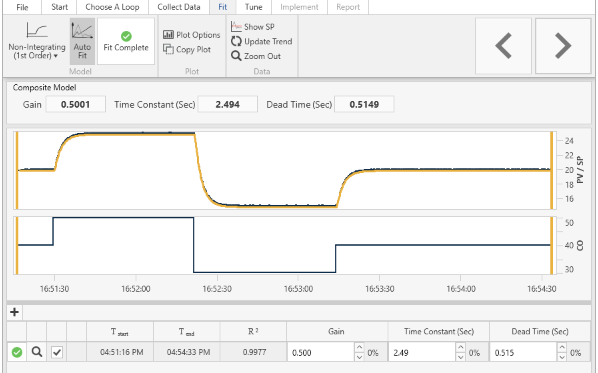This screenshot has height=373, width=598.
Task: Increase row Dead Time with up arrow
Action: point(562,347)
